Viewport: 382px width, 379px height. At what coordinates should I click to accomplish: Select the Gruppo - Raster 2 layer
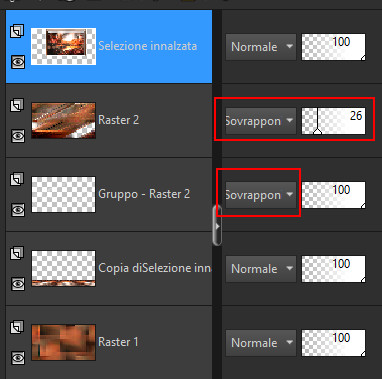[x=109, y=195]
